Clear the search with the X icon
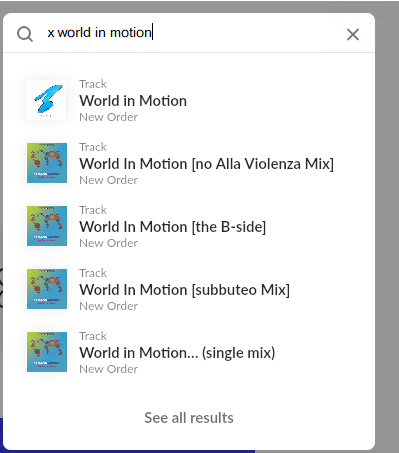The height and width of the screenshot is (453, 399). [353, 34]
